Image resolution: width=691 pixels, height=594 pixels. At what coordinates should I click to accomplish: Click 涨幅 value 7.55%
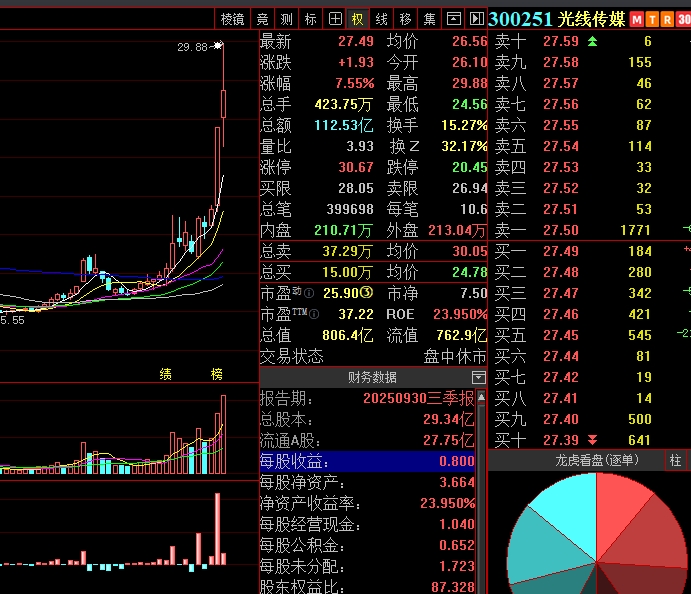[x=354, y=83]
